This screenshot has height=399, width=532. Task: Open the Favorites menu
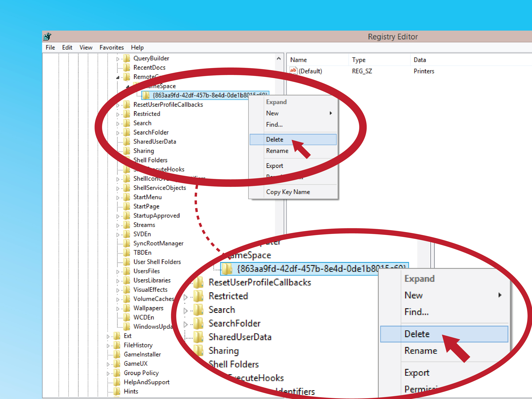[x=112, y=47]
